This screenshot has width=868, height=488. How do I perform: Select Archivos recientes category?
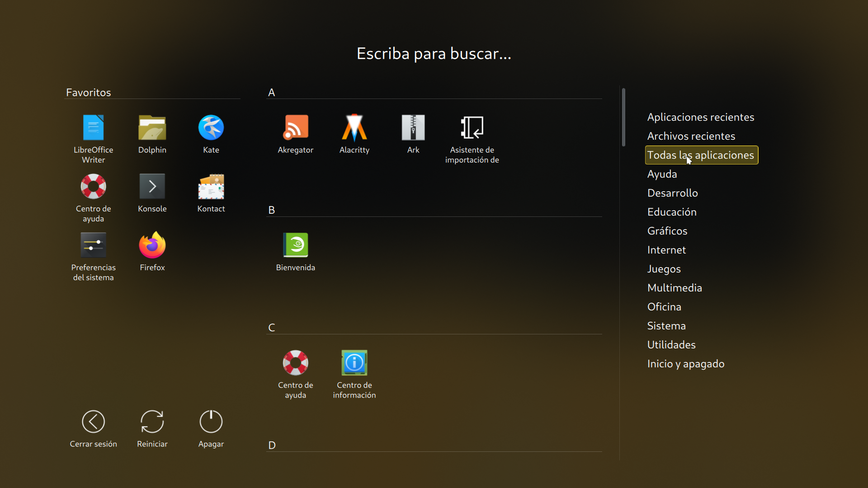(691, 136)
